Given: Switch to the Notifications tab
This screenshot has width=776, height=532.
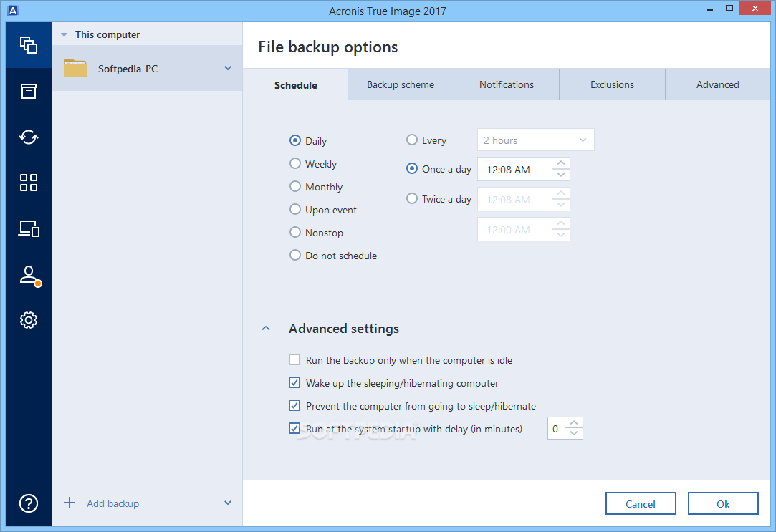Looking at the screenshot, I should tap(507, 84).
